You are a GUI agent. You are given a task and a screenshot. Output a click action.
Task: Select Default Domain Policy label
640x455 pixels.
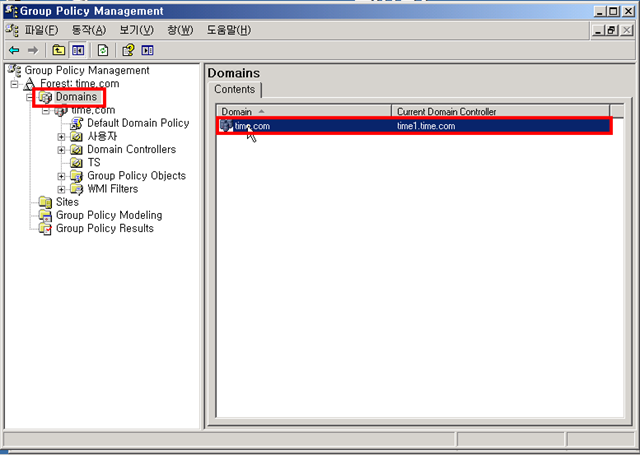point(138,123)
